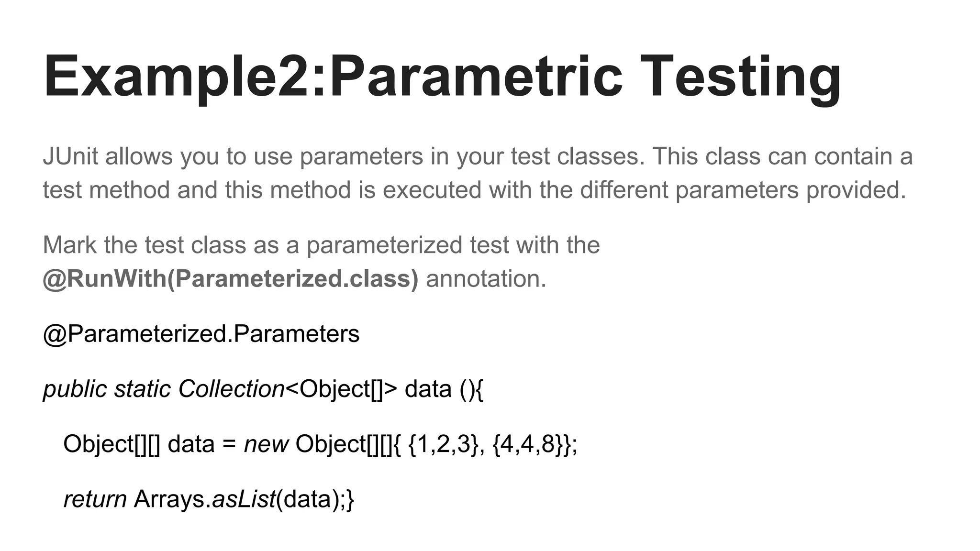Click the word "annotation." after the bold text

(x=486, y=279)
